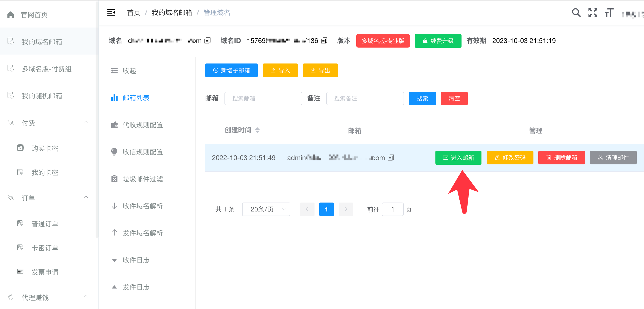Click the 清理邮件 button
Screen dimensions: 644x309
[613, 157]
